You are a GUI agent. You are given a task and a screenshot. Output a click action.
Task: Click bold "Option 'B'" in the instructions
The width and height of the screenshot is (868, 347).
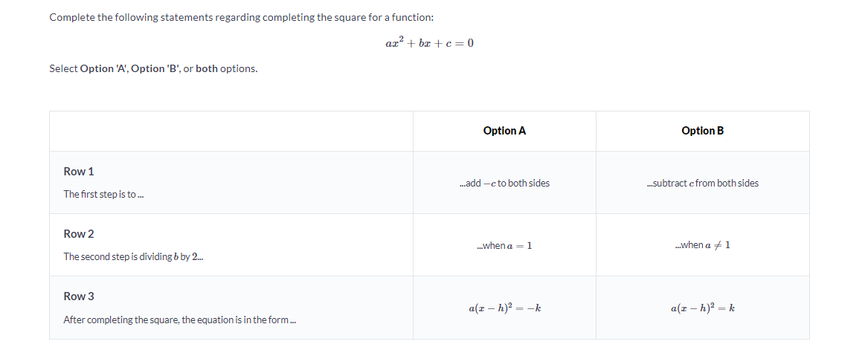(156, 68)
